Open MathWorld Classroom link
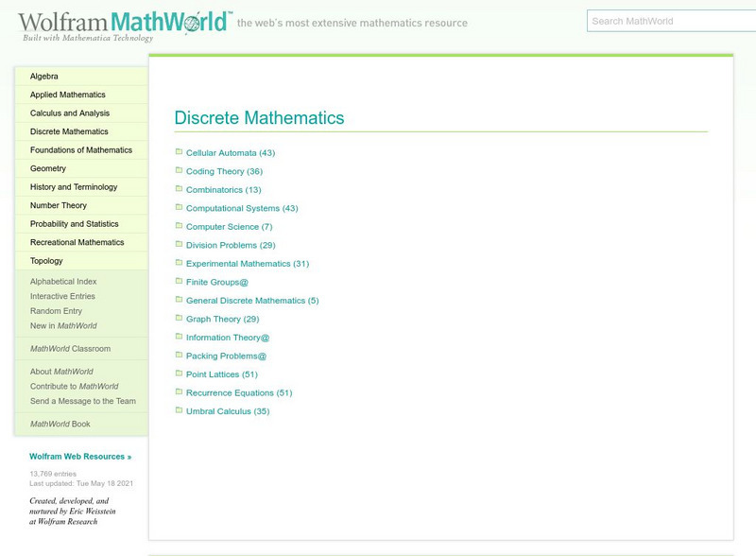This screenshot has height=556, width=756. [70, 349]
